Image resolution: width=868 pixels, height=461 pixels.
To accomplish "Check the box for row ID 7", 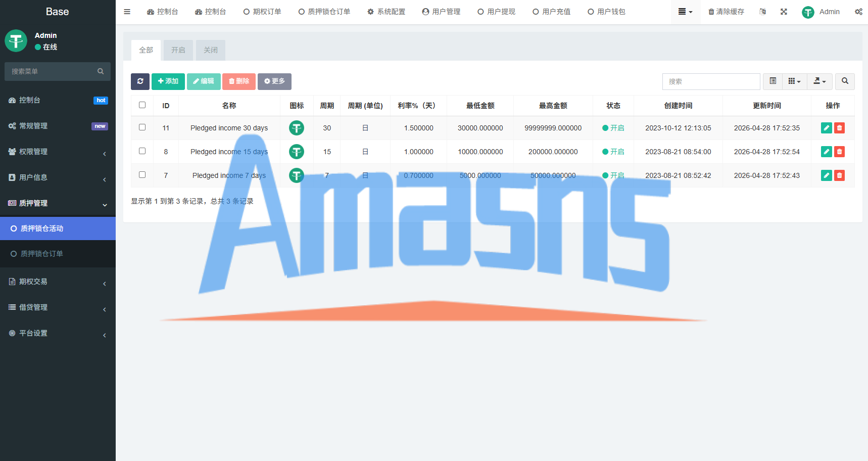I will [x=142, y=175].
